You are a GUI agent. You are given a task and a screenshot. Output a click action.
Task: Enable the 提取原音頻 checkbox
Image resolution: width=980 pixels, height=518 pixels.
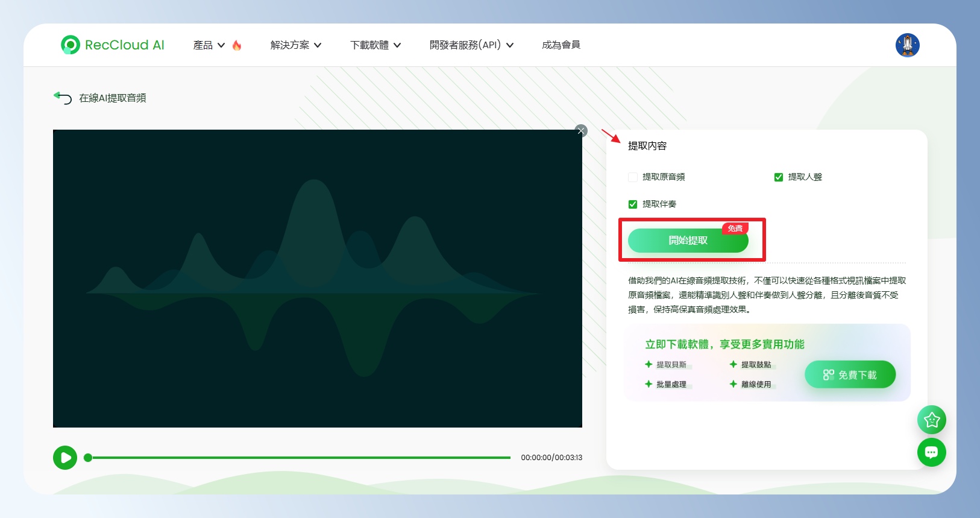coord(633,177)
